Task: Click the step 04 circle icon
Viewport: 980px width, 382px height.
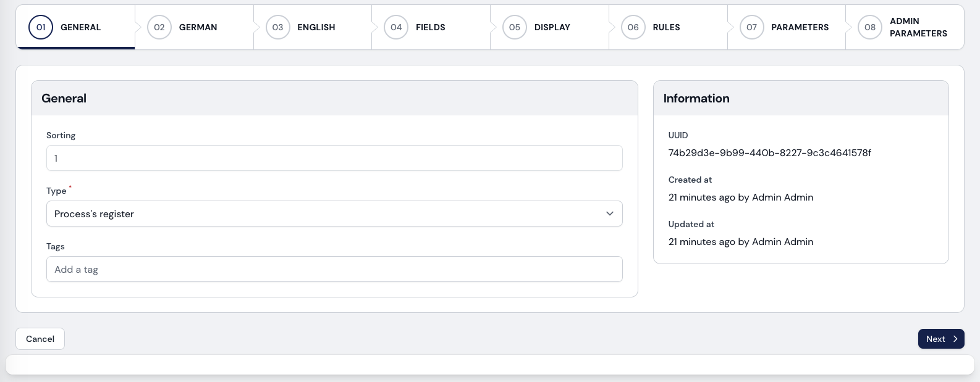Action: [x=396, y=27]
